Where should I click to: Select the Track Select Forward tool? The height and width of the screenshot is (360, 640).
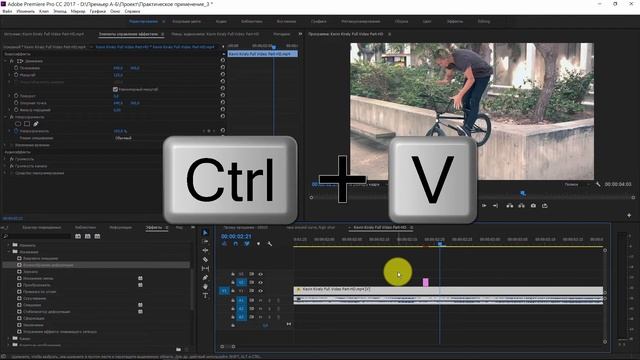[x=205, y=241]
